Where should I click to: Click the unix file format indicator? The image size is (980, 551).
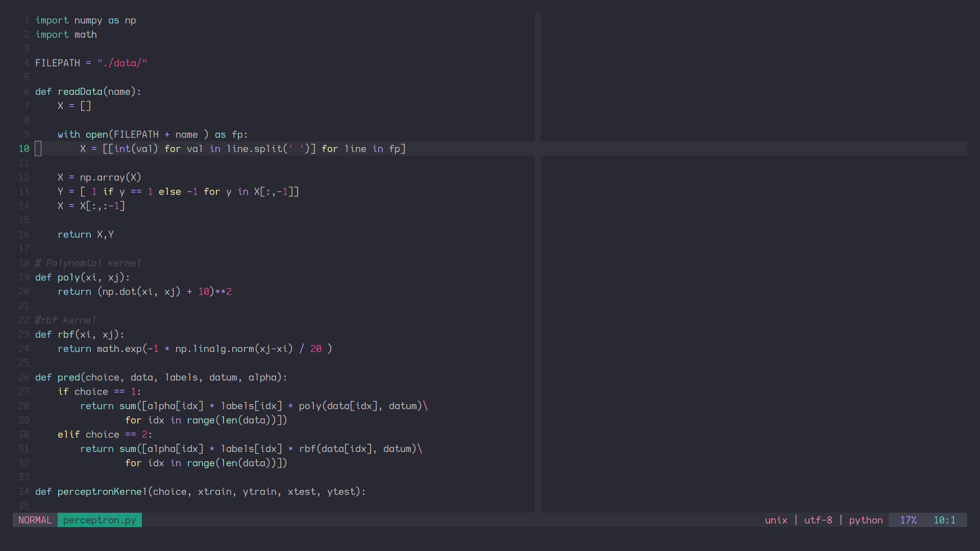coord(776,520)
